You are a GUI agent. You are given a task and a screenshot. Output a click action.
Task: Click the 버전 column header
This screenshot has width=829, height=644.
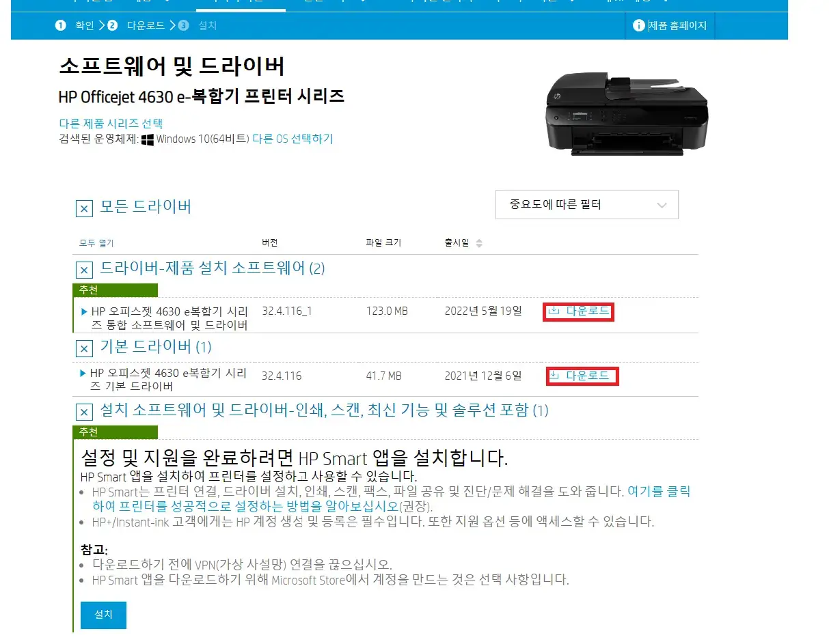click(x=269, y=243)
